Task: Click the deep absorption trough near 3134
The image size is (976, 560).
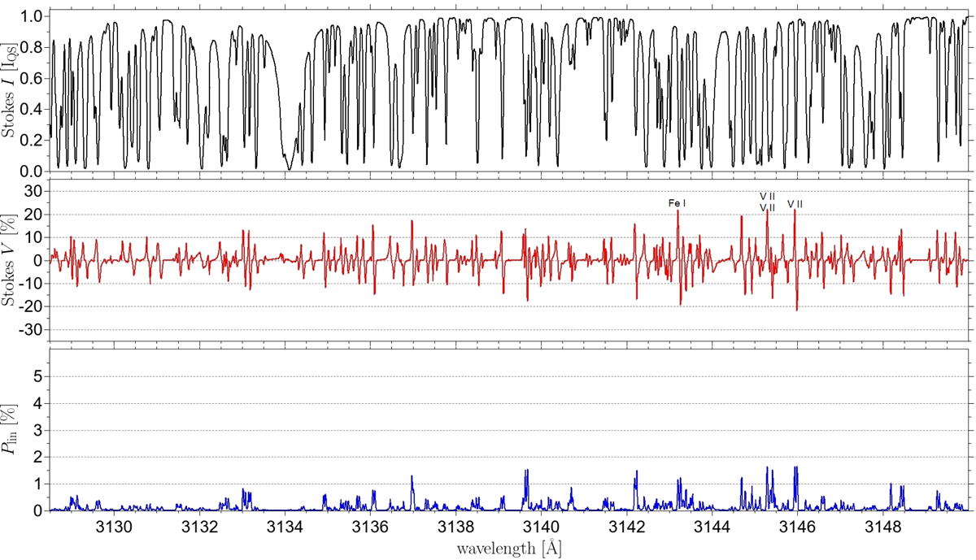Action: click(x=288, y=167)
